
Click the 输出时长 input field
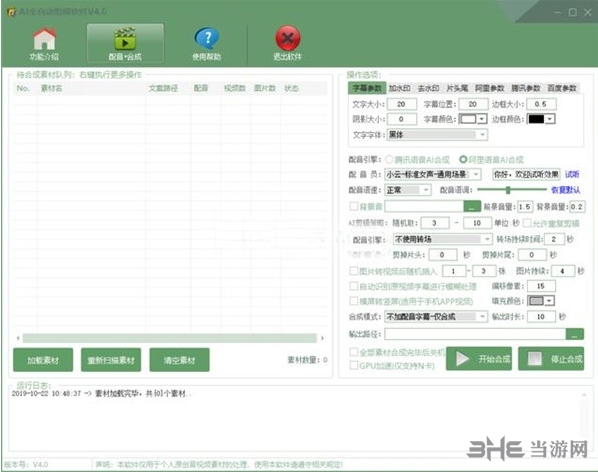pos(540,316)
